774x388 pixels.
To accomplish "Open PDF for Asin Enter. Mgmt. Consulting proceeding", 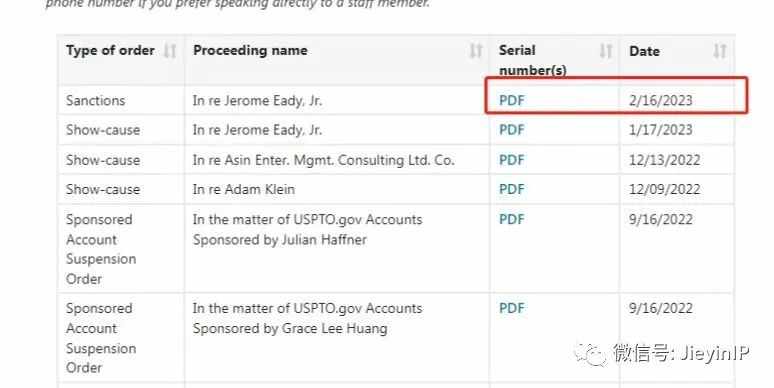I will (511, 160).
